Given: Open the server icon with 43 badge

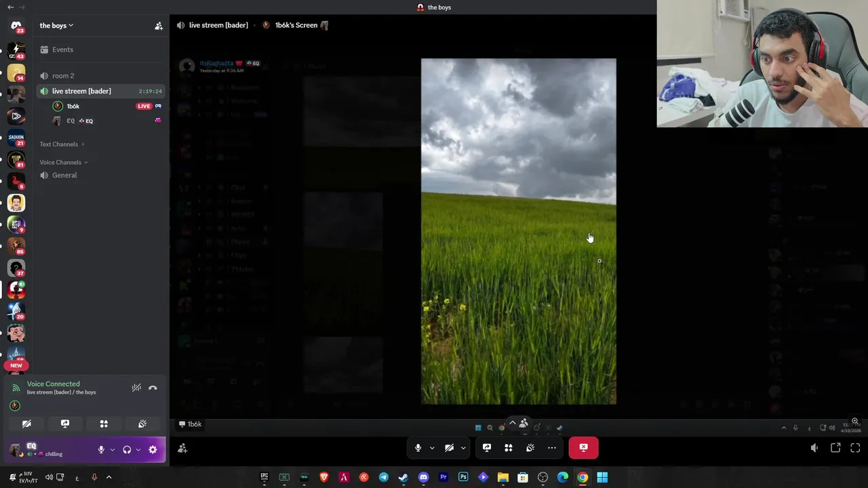Looking at the screenshot, I should [16, 50].
